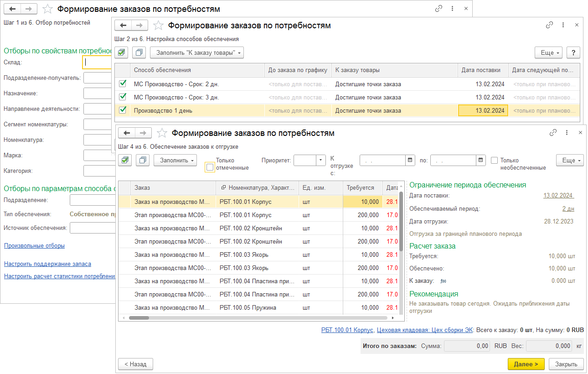Open calendar picker for 'К отгрузке с' date

click(410, 160)
